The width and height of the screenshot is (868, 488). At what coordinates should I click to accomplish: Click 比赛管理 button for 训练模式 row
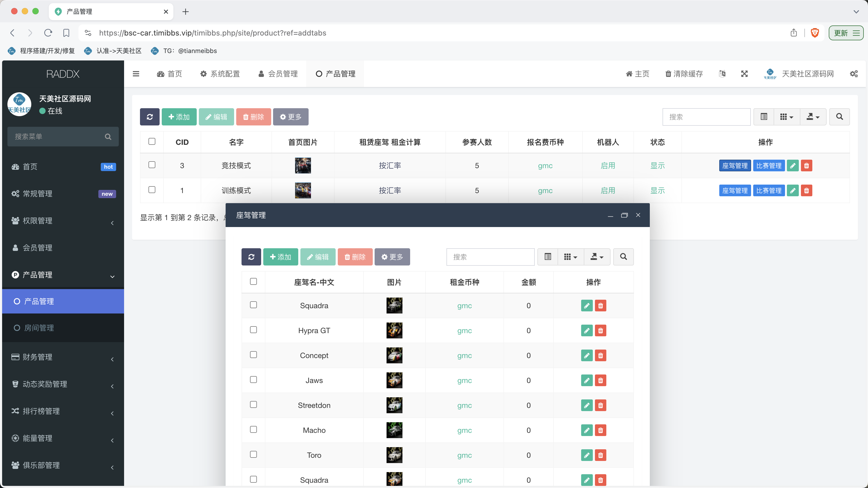769,190
